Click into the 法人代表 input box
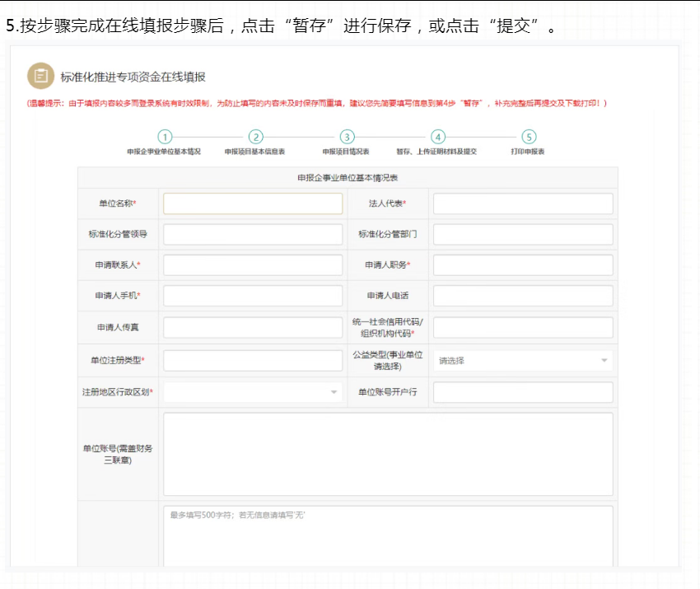Screen dimensions: 700x589 [521, 203]
